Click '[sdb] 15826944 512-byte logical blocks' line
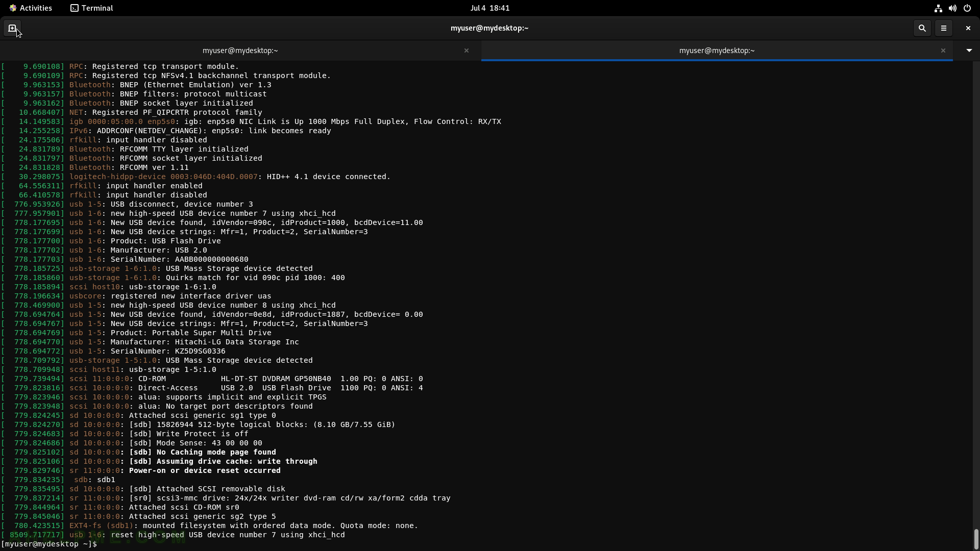The height and width of the screenshot is (551, 980). (262, 424)
